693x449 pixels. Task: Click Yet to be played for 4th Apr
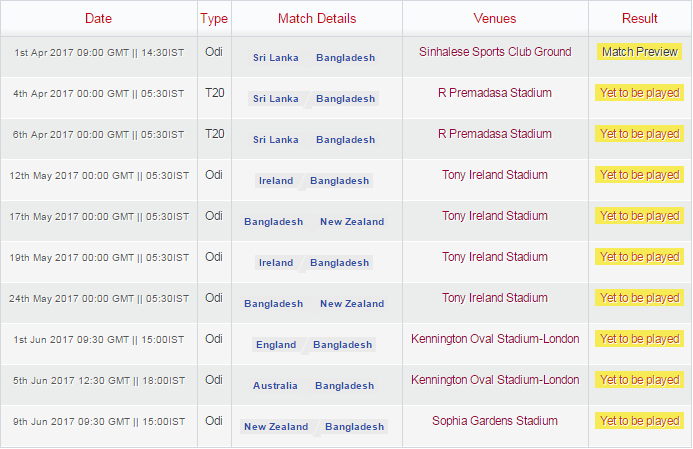pos(639,93)
